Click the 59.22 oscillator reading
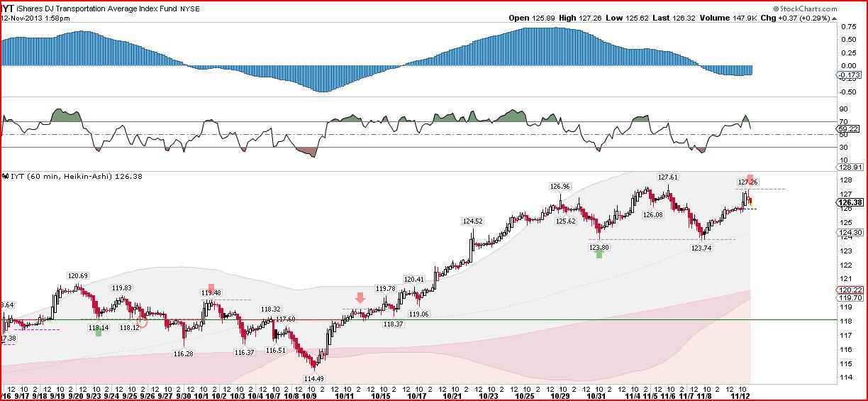 [x=849, y=128]
